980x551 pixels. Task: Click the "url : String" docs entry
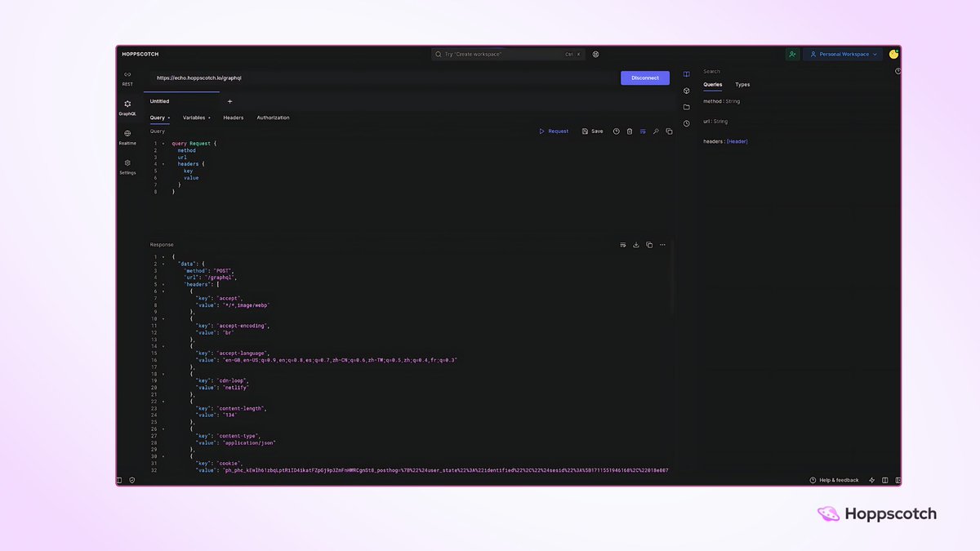tap(715, 122)
